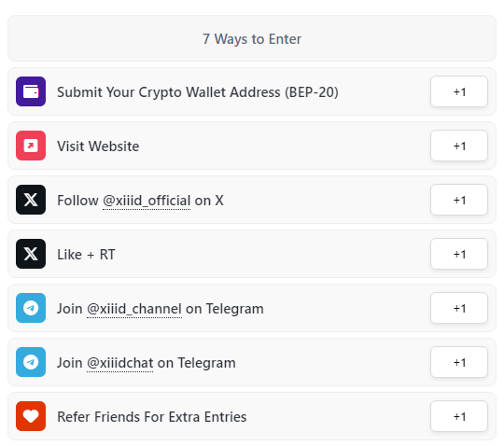Click the 7 Ways to Enter header
Image resolution: width=504 pixels, height=446 pixels.
(252, 38)
